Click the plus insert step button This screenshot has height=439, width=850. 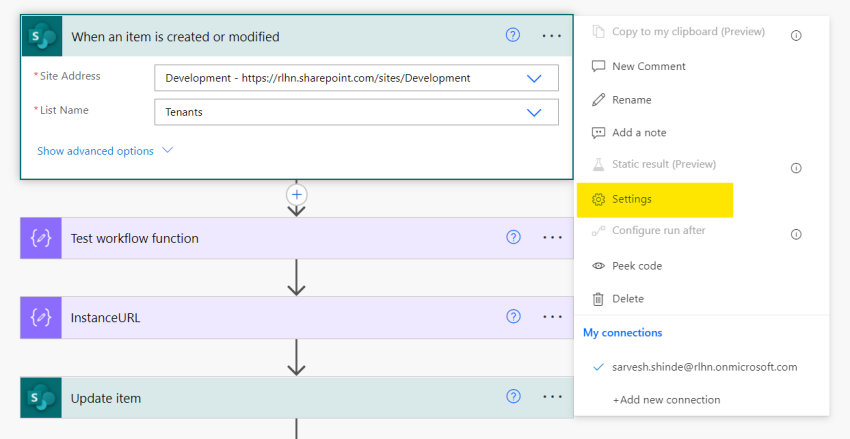(x=296, y=194)
